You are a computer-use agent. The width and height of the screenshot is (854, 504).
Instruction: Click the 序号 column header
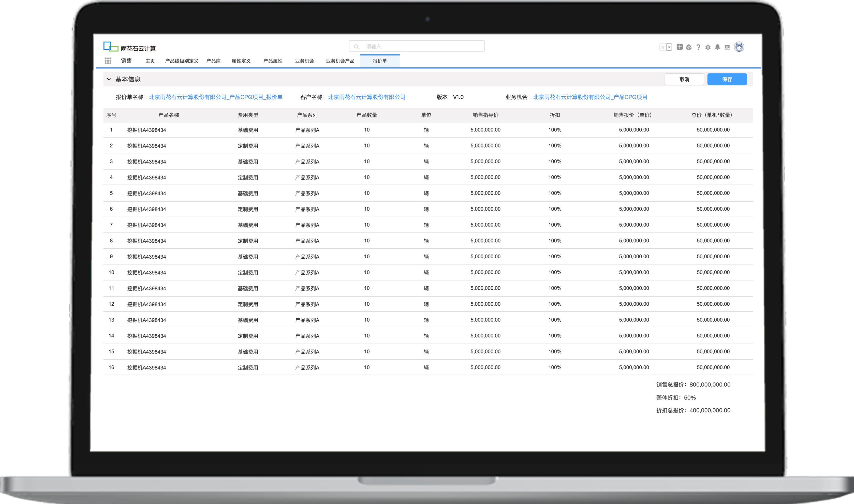coord(111,115)
